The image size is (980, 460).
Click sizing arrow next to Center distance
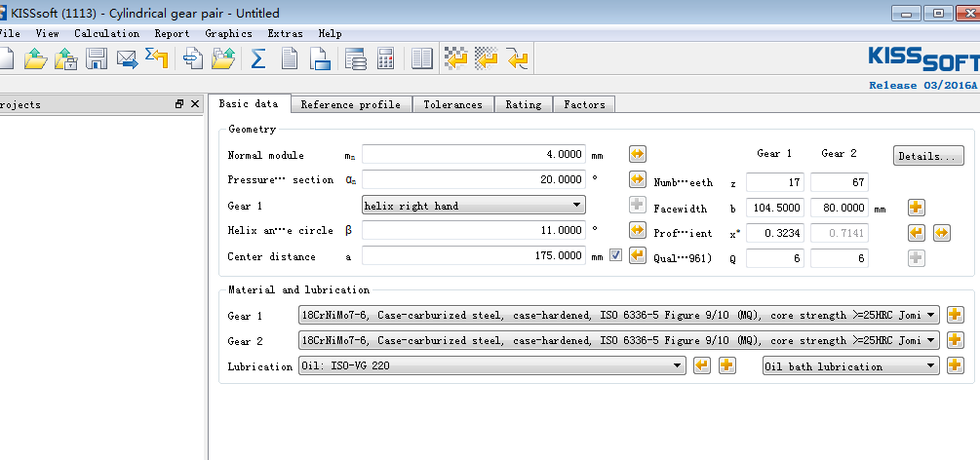637,255
